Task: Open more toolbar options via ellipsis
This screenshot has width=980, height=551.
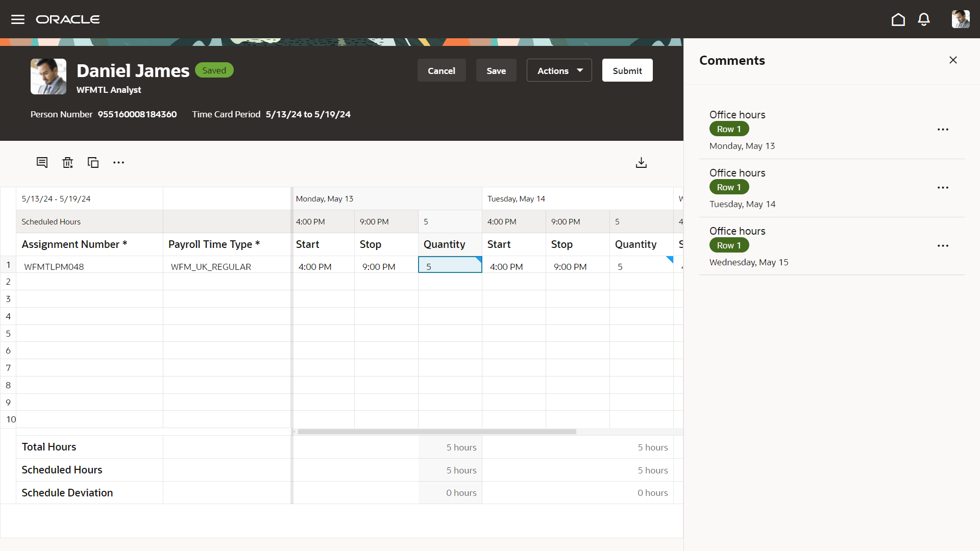Action: [118, 162]
